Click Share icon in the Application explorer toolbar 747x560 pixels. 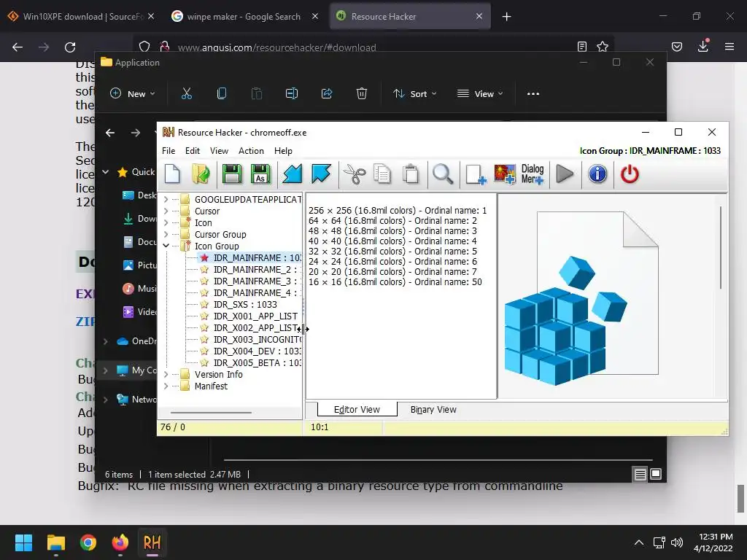327,94
